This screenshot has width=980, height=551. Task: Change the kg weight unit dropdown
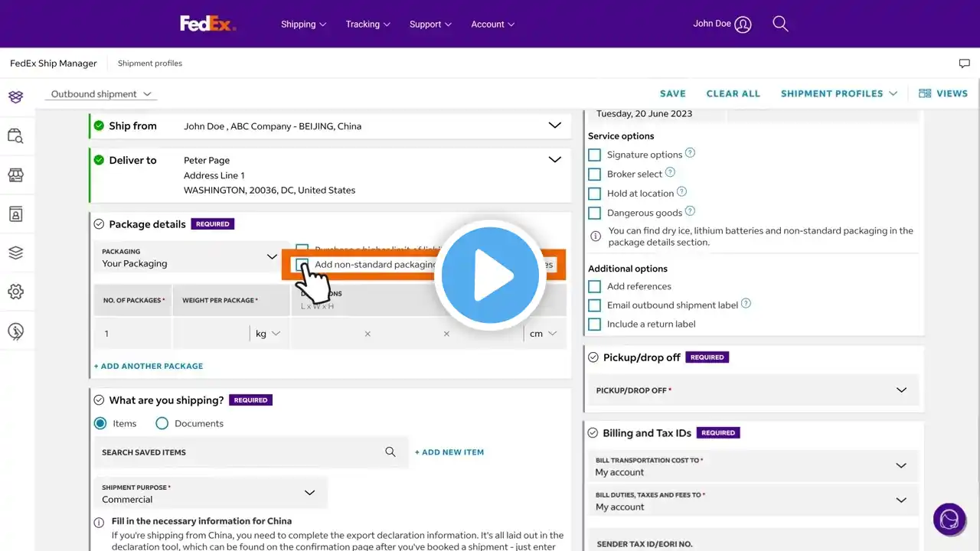pos(268,334)
